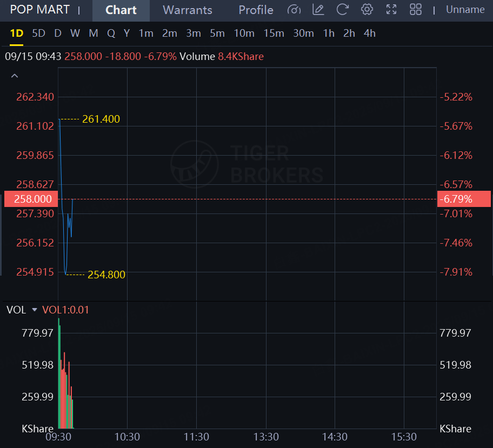493x448 pixels.
Task: Click the 262.340 price axis label
Action: tap(35, 97)
